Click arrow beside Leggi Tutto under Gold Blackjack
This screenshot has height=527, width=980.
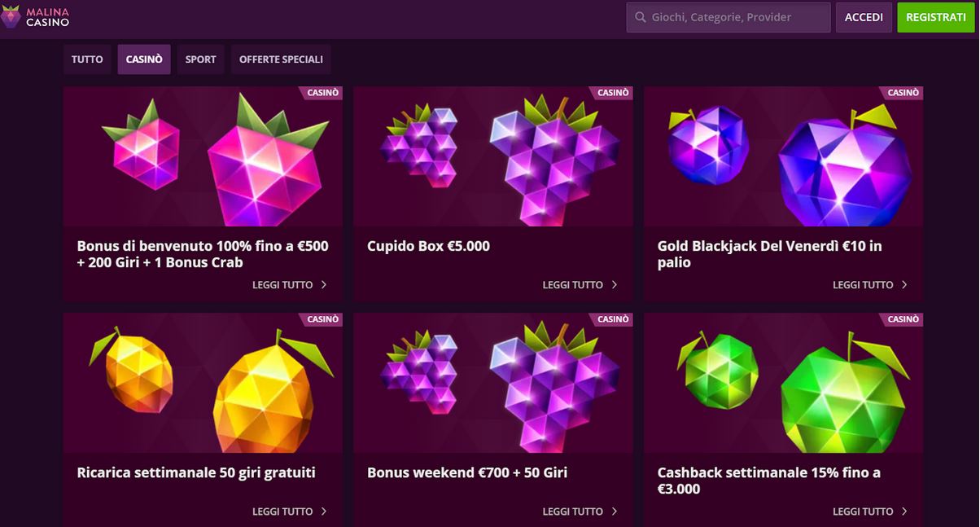coord(904,285)
